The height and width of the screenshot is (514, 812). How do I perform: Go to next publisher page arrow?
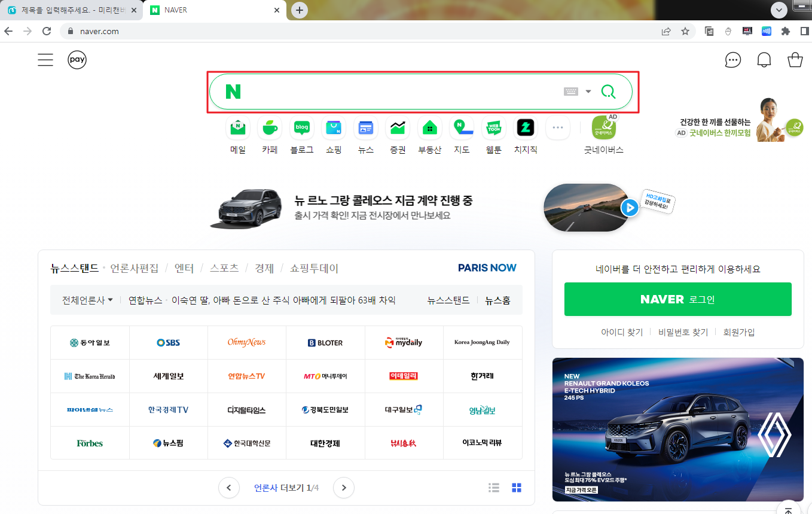point(344,488)
